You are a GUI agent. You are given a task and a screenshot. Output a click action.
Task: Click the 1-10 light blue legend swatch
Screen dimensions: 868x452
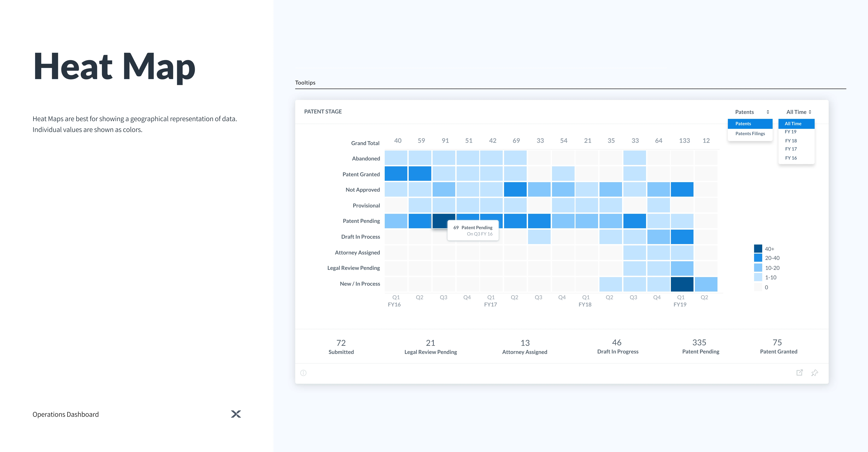coord(758,277)
